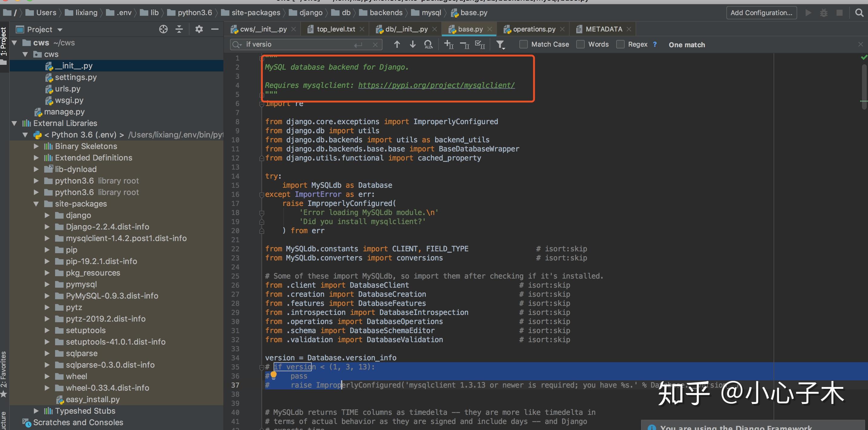868x430 pixels.
Task: Click the Add Configuration button
Action: coord(761,12)
